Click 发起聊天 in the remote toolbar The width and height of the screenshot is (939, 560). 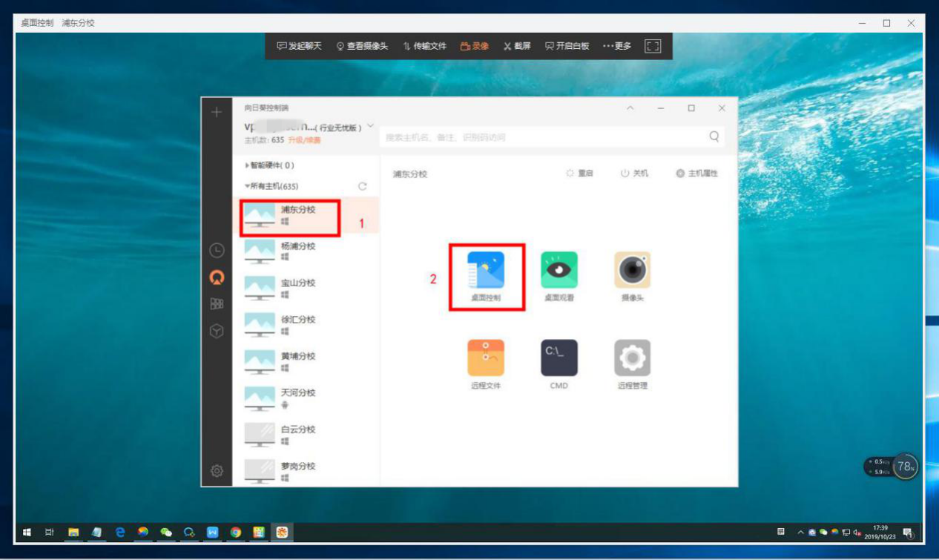(300, 46)
